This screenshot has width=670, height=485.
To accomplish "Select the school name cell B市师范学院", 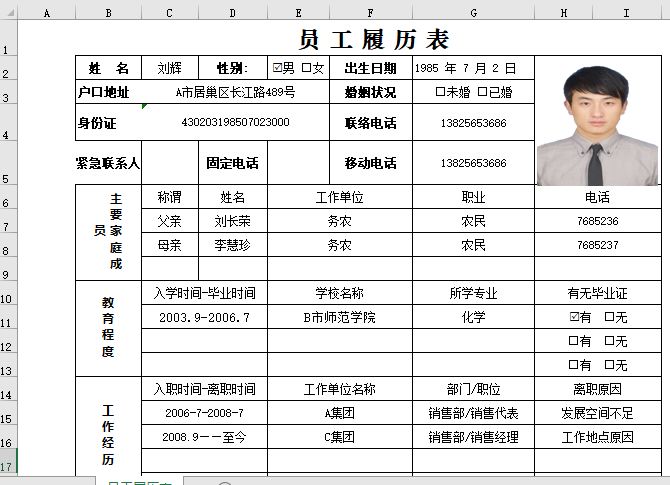I will [x=339, y=317].
